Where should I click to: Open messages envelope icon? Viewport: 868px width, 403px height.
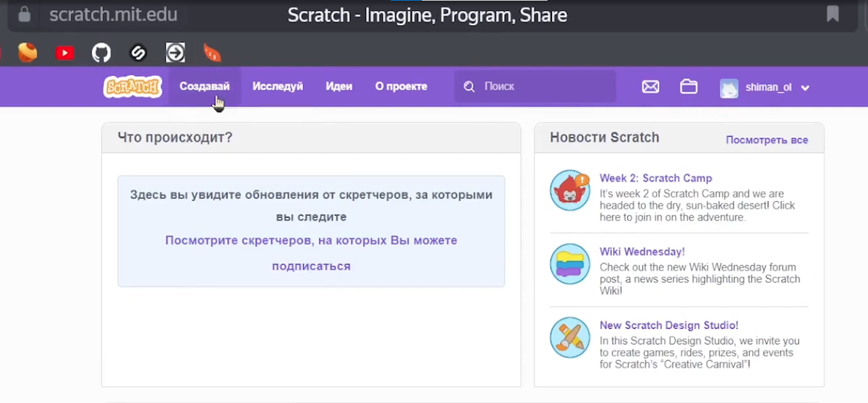[651, 87]
